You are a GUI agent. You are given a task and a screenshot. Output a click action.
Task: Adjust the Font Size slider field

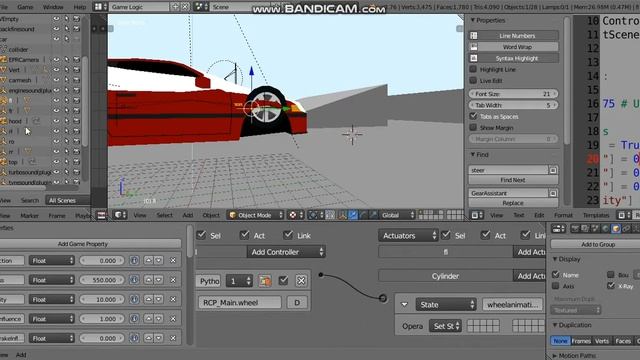(x=513, y=94)
